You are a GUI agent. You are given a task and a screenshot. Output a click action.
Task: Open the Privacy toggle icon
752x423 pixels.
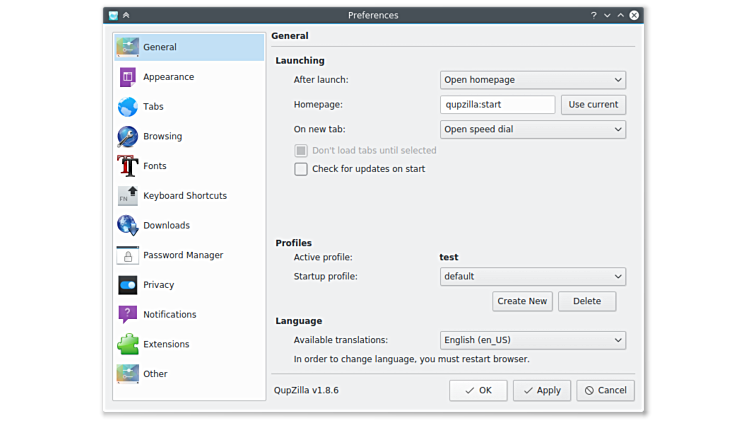tap(127, 285)
